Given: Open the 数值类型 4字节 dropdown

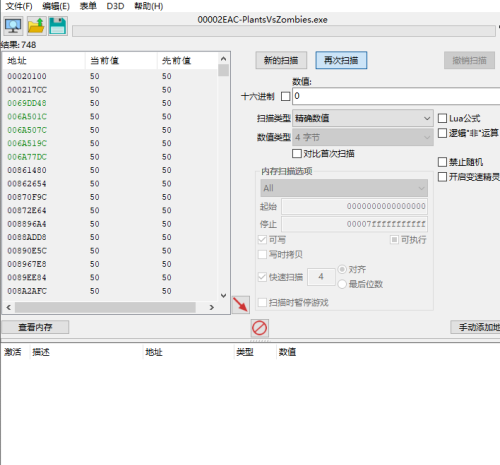Looking at the screenshot, I should 363,137.
